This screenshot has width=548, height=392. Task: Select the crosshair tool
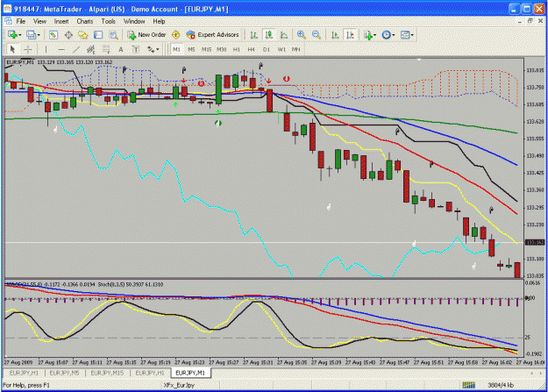click(28, 50)
